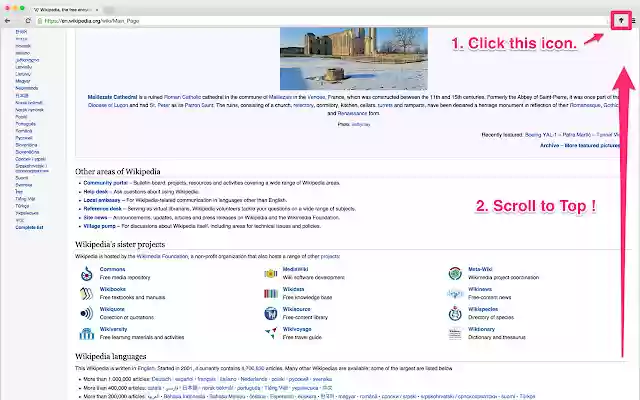Image resolution: width=640 pixels, height=400 pixels.
Task: Close the Wikipedia browser tab
Action: (97, 9)
